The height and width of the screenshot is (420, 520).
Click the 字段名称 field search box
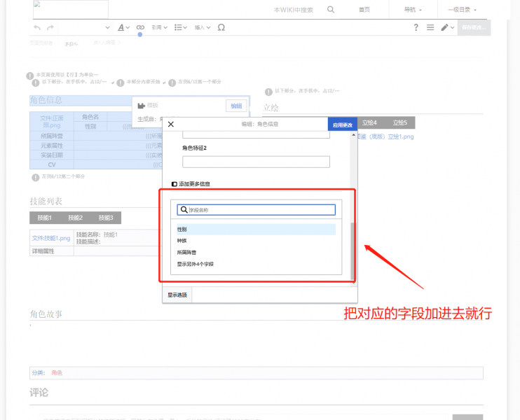[256, 210]
